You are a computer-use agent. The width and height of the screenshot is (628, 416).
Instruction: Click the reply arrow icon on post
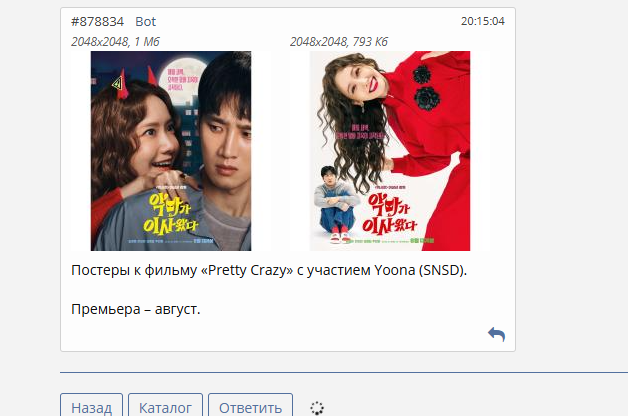[x=496, y=334]
